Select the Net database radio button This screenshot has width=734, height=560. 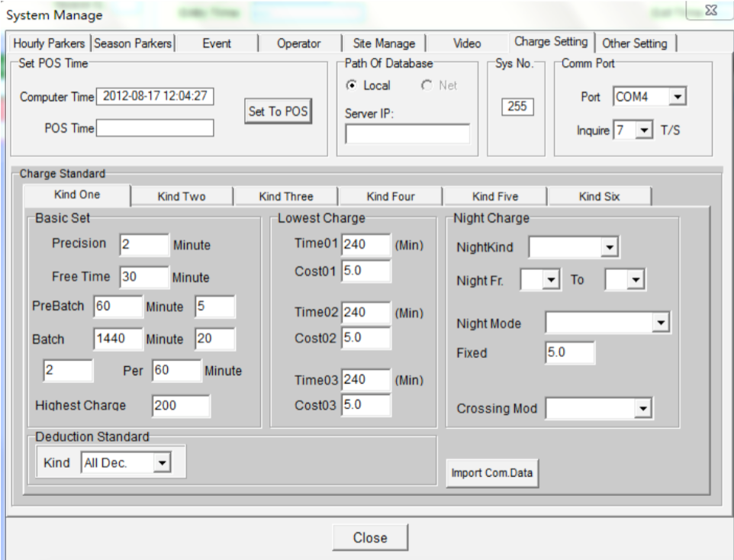[427, 85]
